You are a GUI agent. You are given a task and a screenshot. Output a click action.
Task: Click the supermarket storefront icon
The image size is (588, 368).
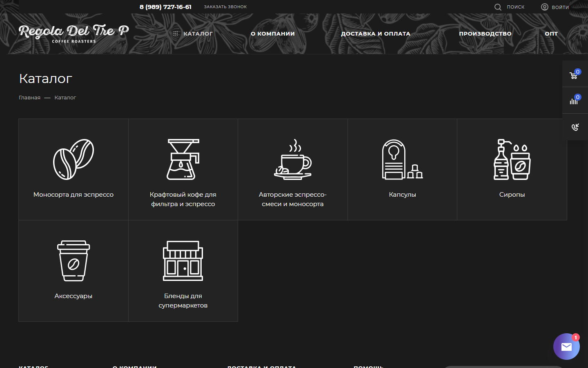(x=183, y=261)
